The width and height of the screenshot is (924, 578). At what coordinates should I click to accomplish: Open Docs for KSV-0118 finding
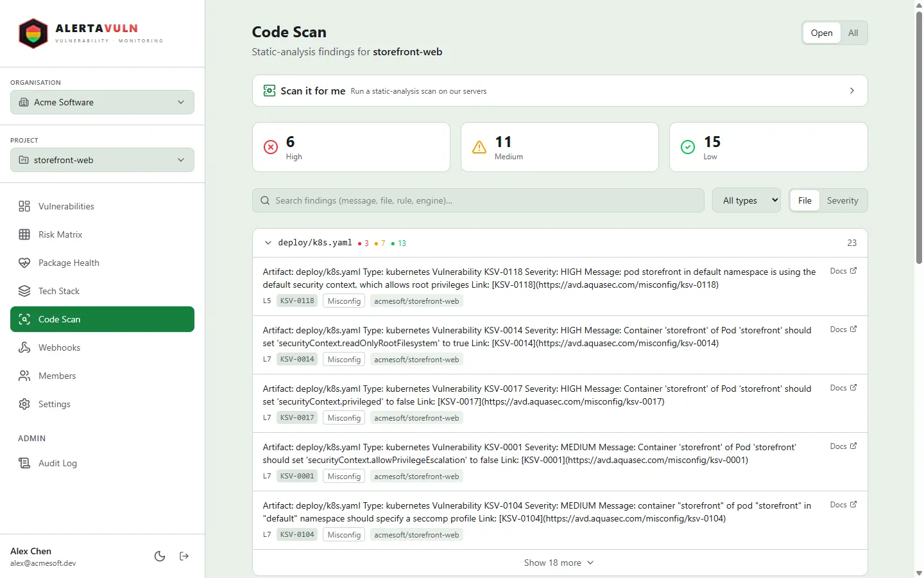point(843,271)
